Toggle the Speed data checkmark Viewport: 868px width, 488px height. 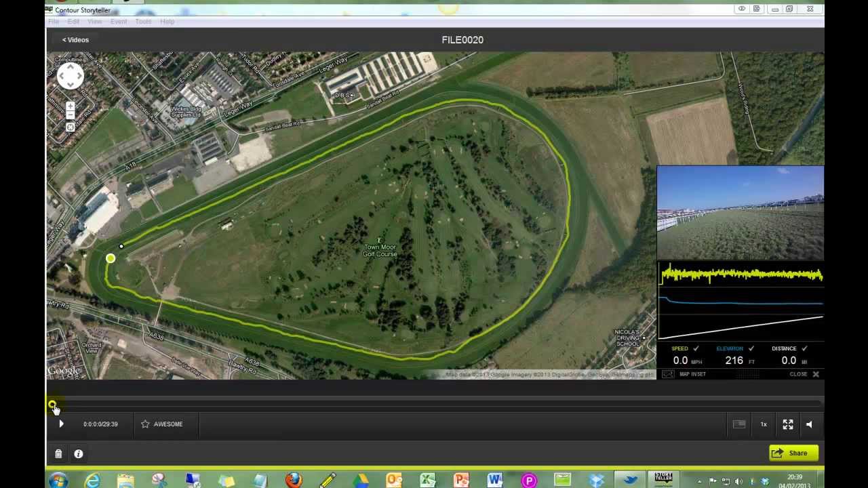click(x=696, y=348)
